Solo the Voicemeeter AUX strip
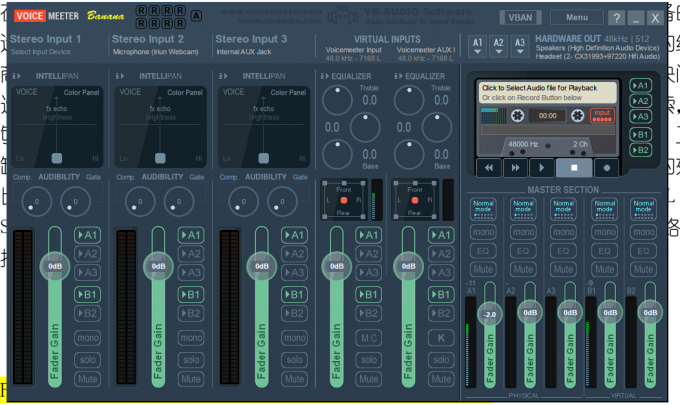 441,359
